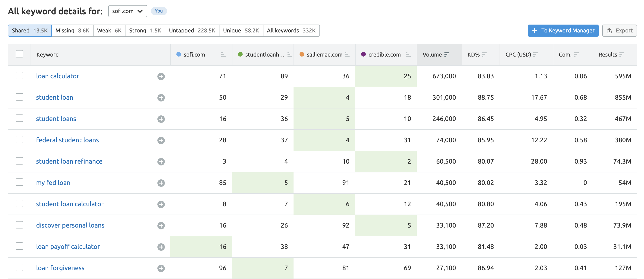The height and width of the screenshot is (279, 644).
Task: Switch to Untapped 228.5K tab
Action: [193, 30]
